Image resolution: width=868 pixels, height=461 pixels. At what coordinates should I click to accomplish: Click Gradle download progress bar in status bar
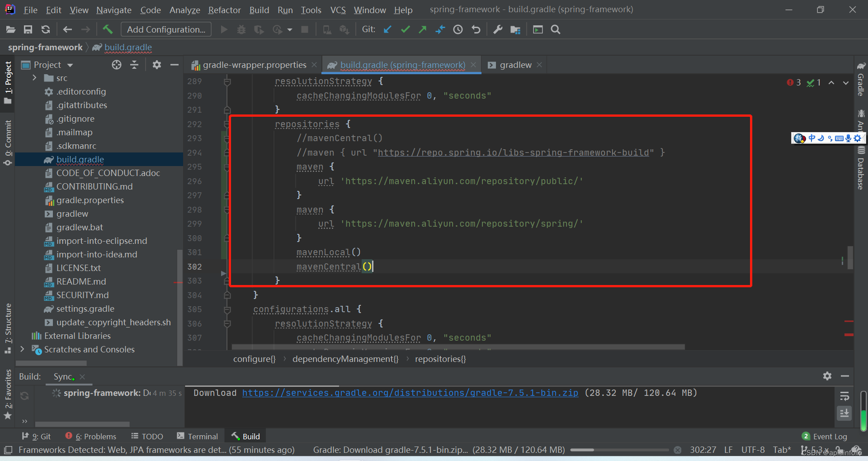(x=619, y=450)
